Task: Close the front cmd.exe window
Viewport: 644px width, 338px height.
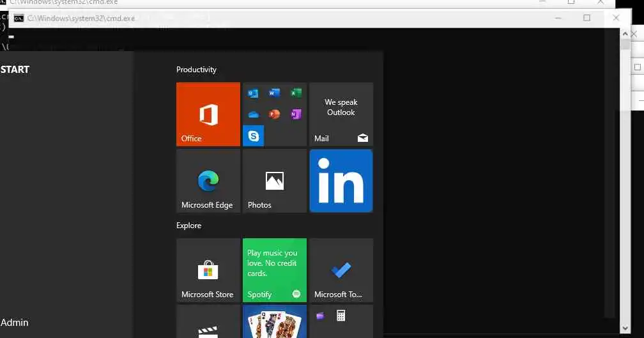Action: (x=616, y=18)
